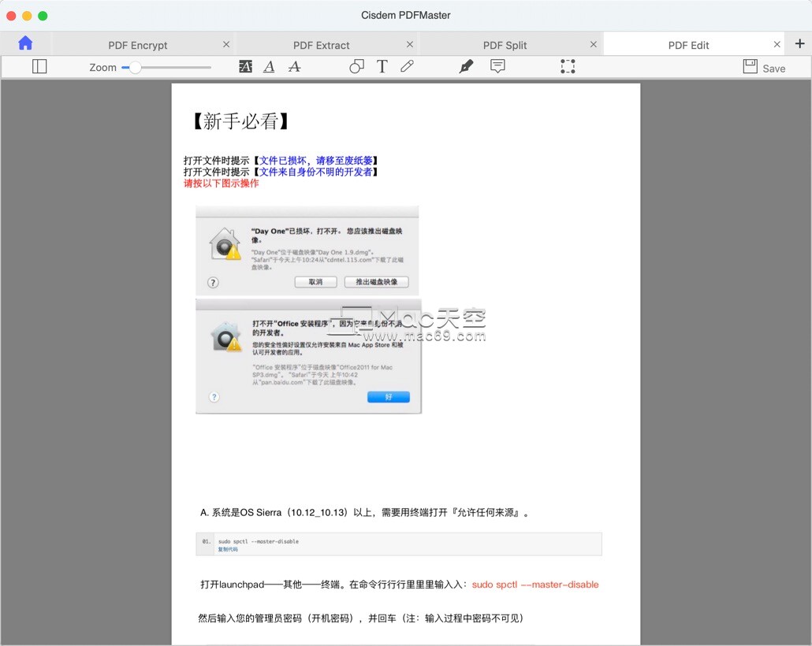The image size is (812, 646).
Task: Click the code snippet sudo spctl --master-disable box
Action: (x=399, y=544)
